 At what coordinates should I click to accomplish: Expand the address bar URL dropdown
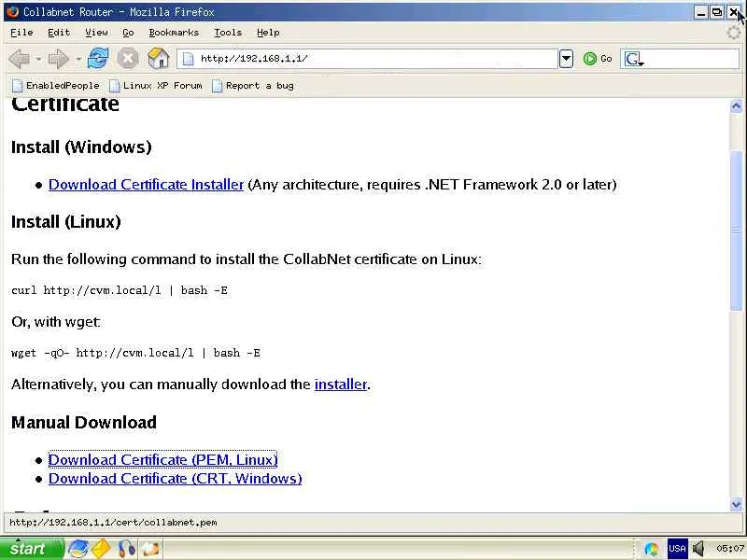pos(566,59)
